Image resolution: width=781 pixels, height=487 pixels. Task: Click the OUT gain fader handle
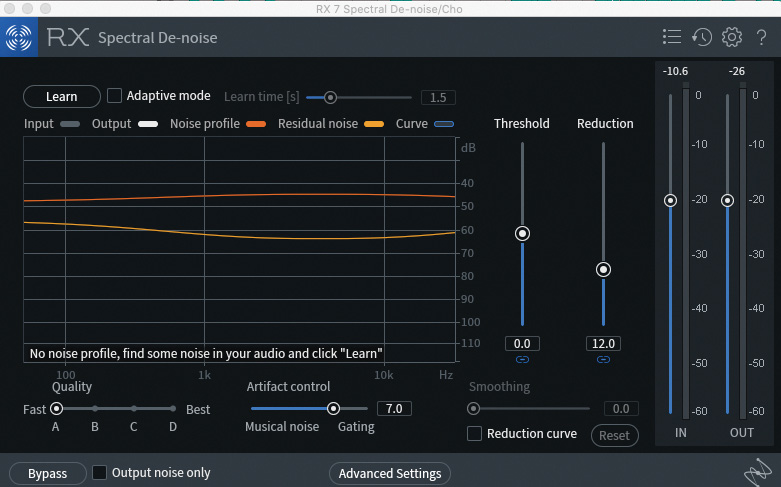[x=727, y=200]
